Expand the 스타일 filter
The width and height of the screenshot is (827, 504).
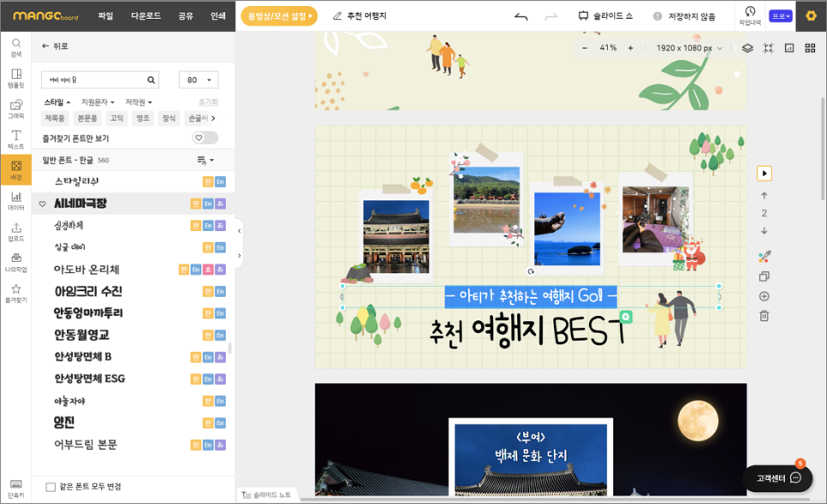point(57,103)
